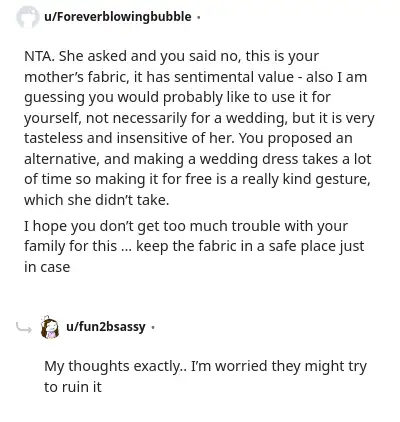The height and width of the screenshot is (422, 400).
Task: Click the line beginning "yourself, not necessarily"
Action: coord(199,118)
